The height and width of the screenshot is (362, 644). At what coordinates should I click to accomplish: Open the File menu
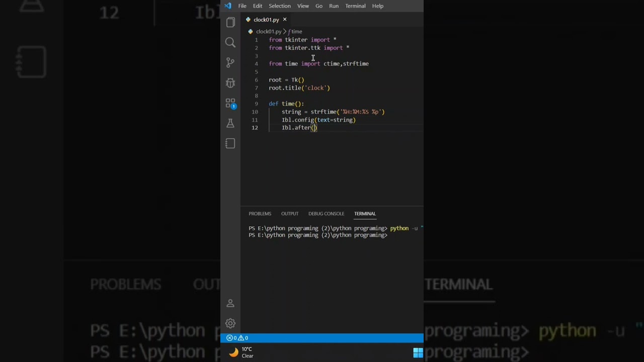pos(242,6)
